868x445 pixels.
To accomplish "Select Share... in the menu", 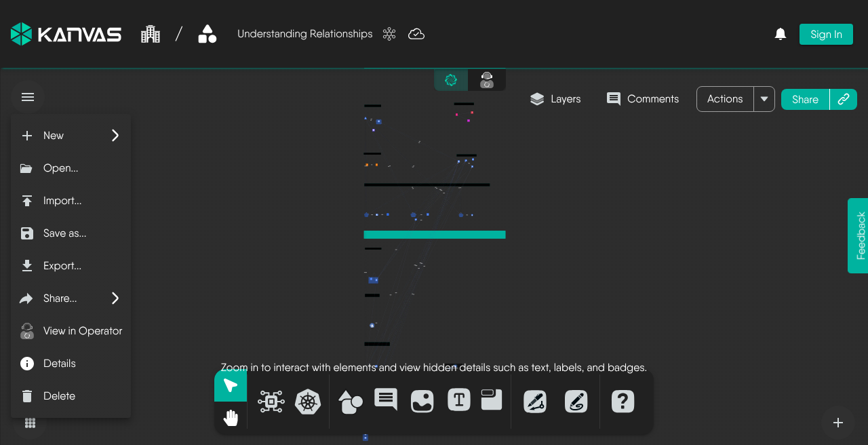I will 71,298.
